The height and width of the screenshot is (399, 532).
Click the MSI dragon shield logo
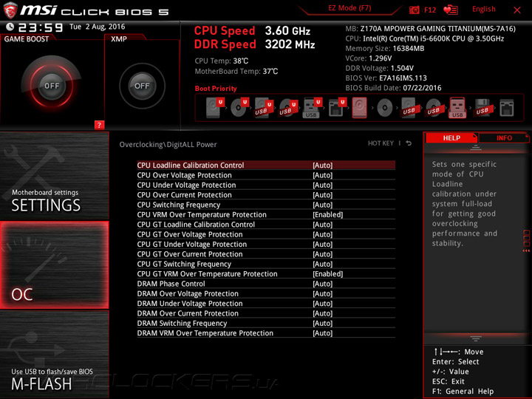point(10,10)
